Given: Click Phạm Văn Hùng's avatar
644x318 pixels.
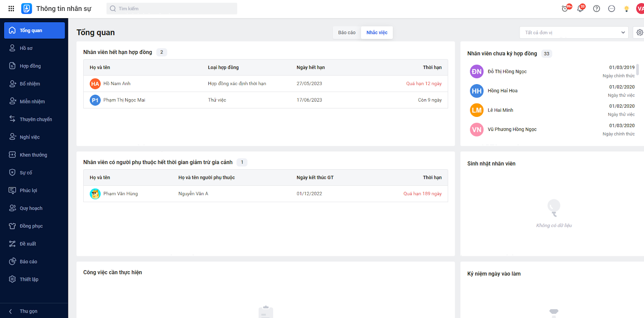Looking at the screenshot, I should coord(95,194).
